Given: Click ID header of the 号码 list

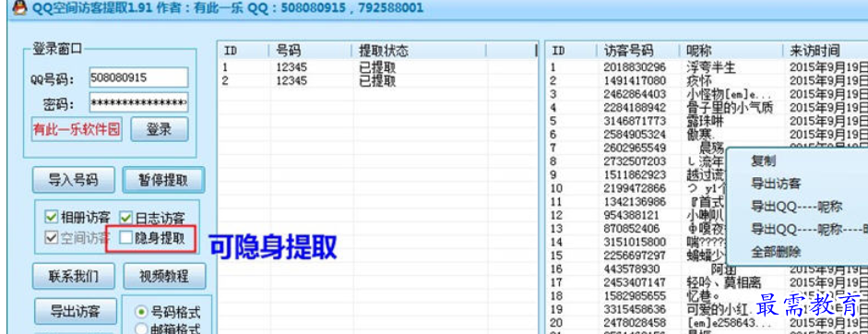Looking at the screenshot, I should (x=243, y=51).
